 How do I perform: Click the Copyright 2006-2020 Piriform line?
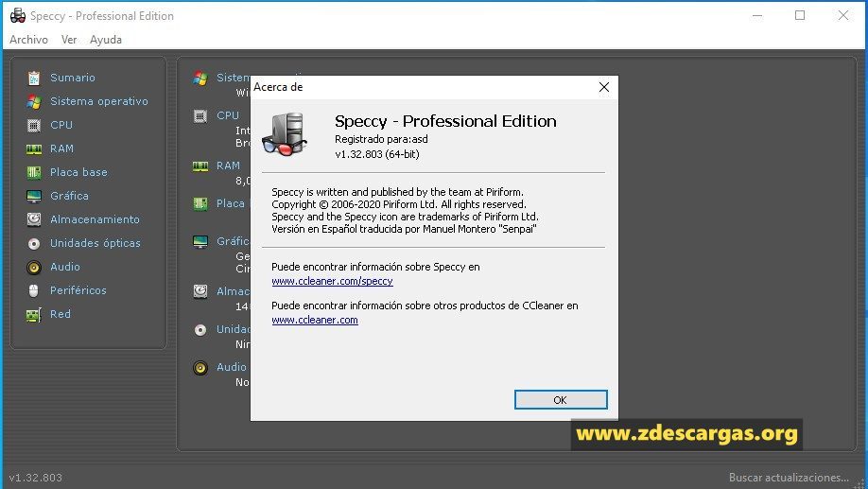click(x=399, y=204)
